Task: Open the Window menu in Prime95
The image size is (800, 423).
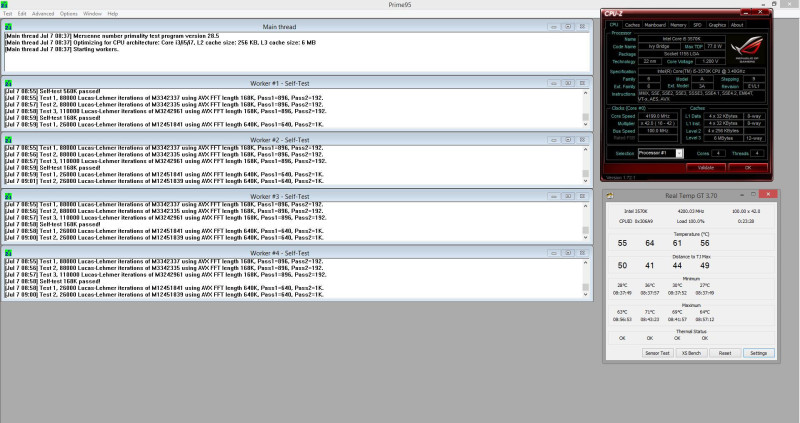Action: click(92, 14)
